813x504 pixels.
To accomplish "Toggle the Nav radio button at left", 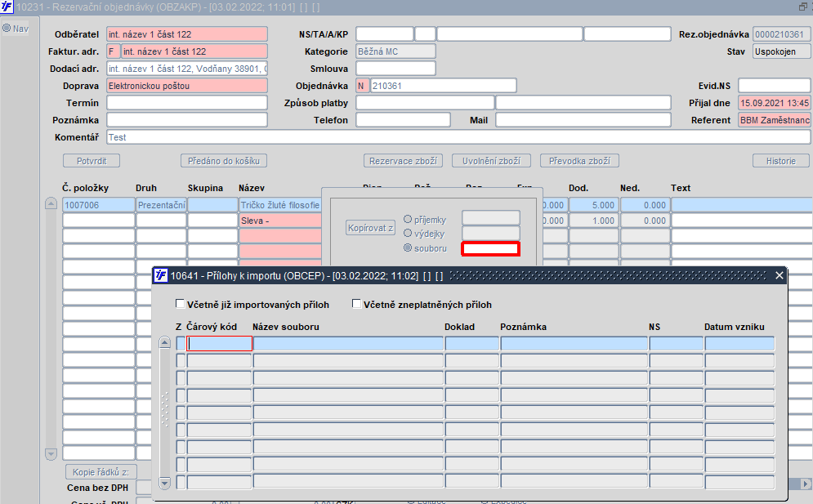I will click(7, 28).
